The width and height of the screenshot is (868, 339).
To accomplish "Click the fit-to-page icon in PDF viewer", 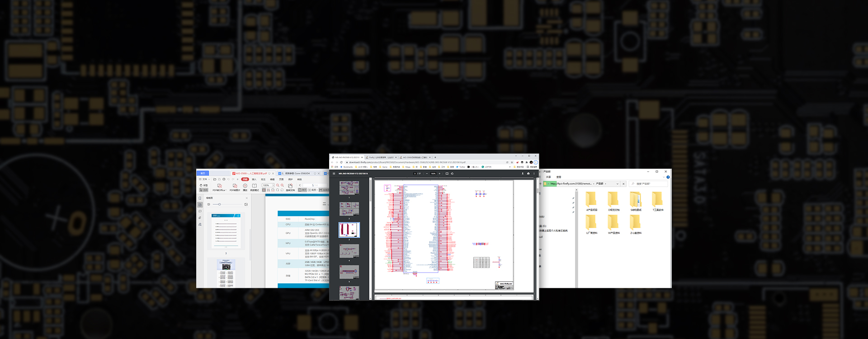I will coord(447,174).
